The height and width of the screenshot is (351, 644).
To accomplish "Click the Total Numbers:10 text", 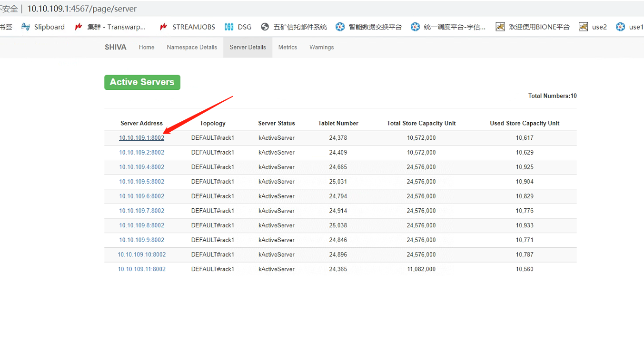I will pyautogui.click(x=553, y=96).
